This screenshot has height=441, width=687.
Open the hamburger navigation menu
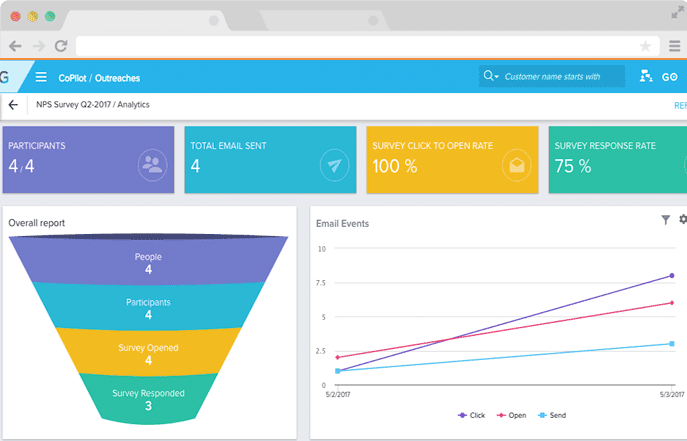(x=41, y=76)
